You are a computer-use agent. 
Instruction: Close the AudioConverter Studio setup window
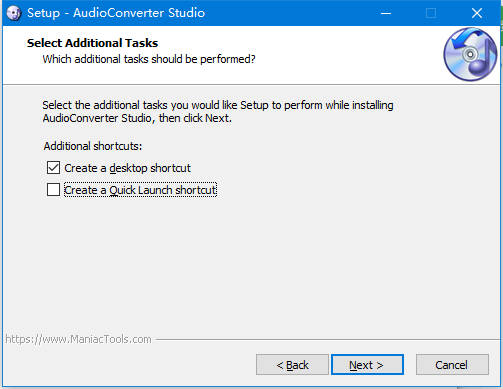[x=477, y=13]
